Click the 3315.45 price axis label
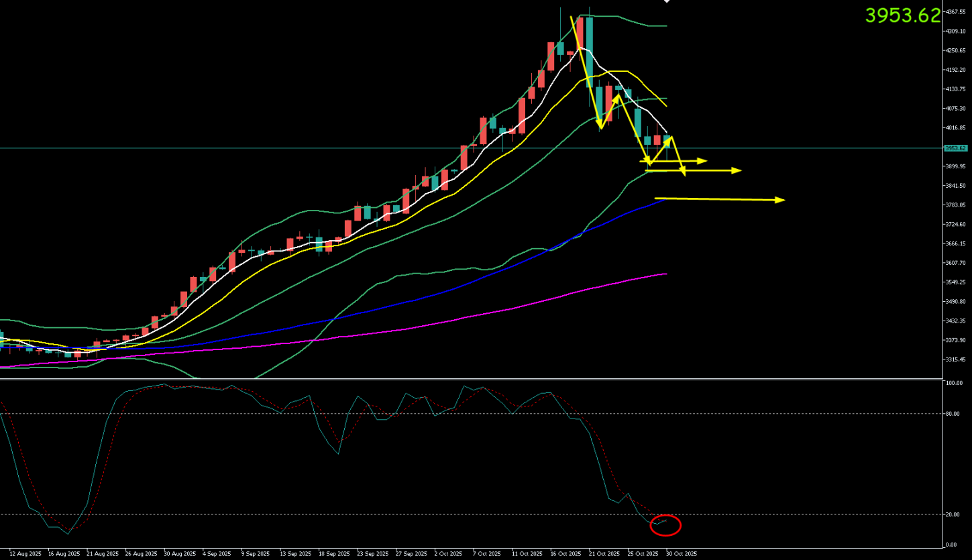The image size is (972, 560). point(955,359)
